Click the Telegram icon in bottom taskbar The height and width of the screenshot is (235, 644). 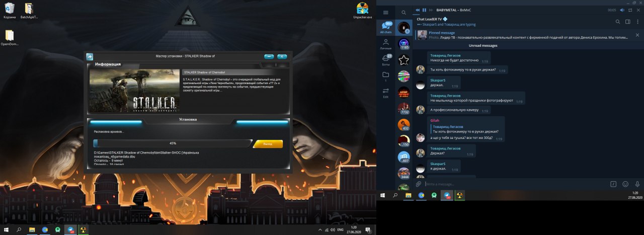pyautogui.click(x=70, y=229)
